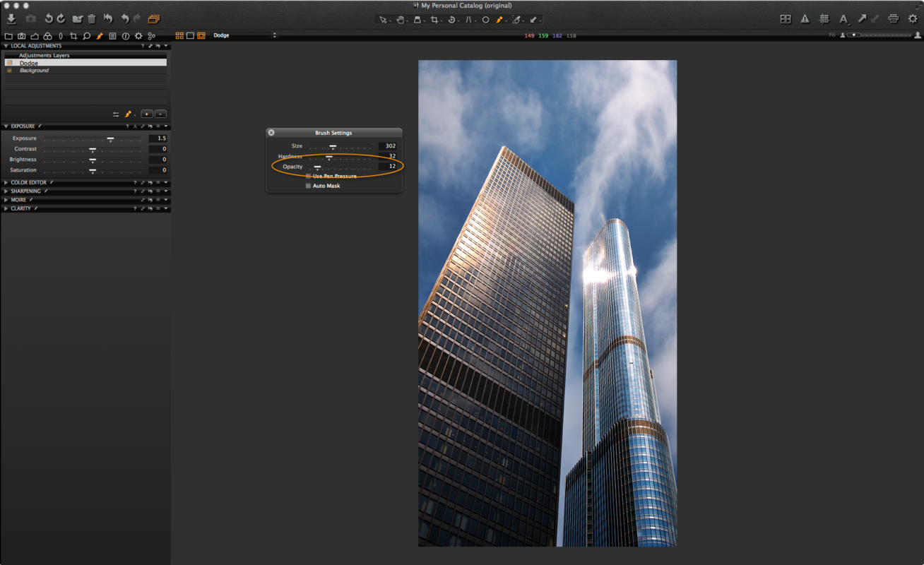This screenshot has height=565, width=924.
Task: Enable the Use Pen Pressure option
Action: click(308, 176)
